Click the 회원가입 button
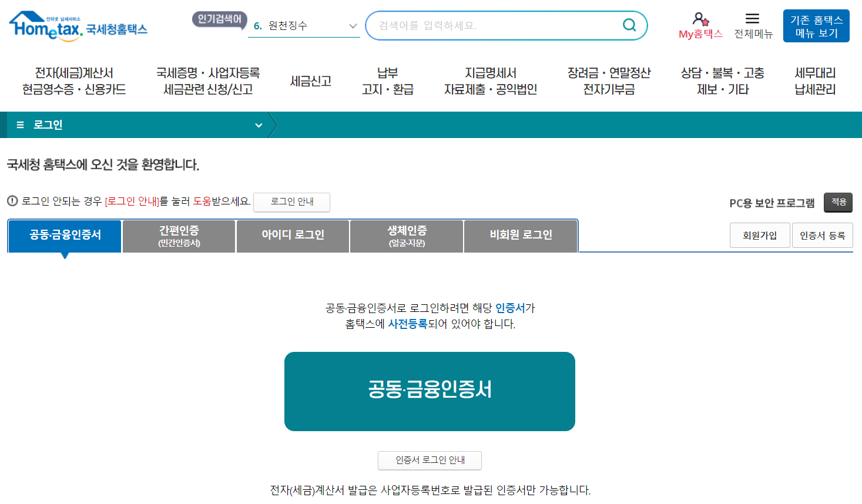The width and height of the screenshot is (862, 504). (760, 236)
